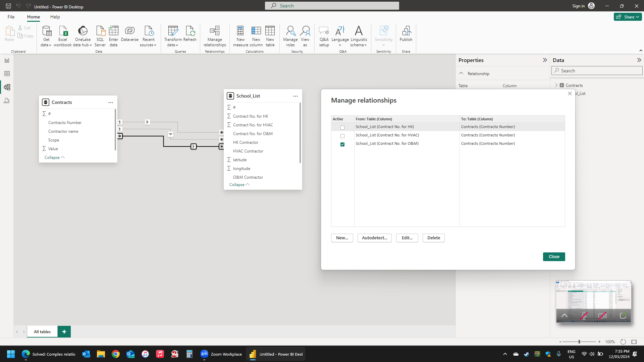Open Recent sources dropdown
Screen dimensions: 644x362
148,36
